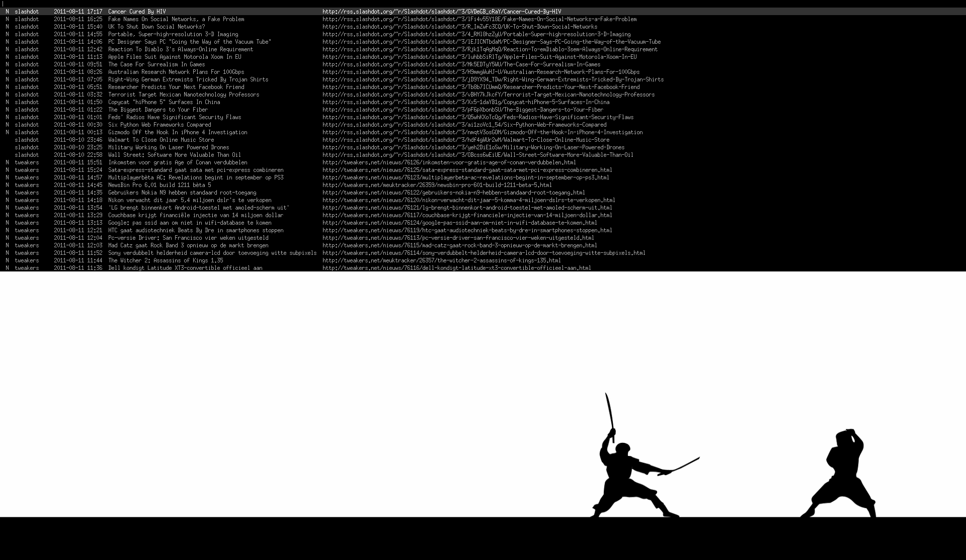Open the 'Cancer Cured By HIV' URL link

(x=442, y=12)
